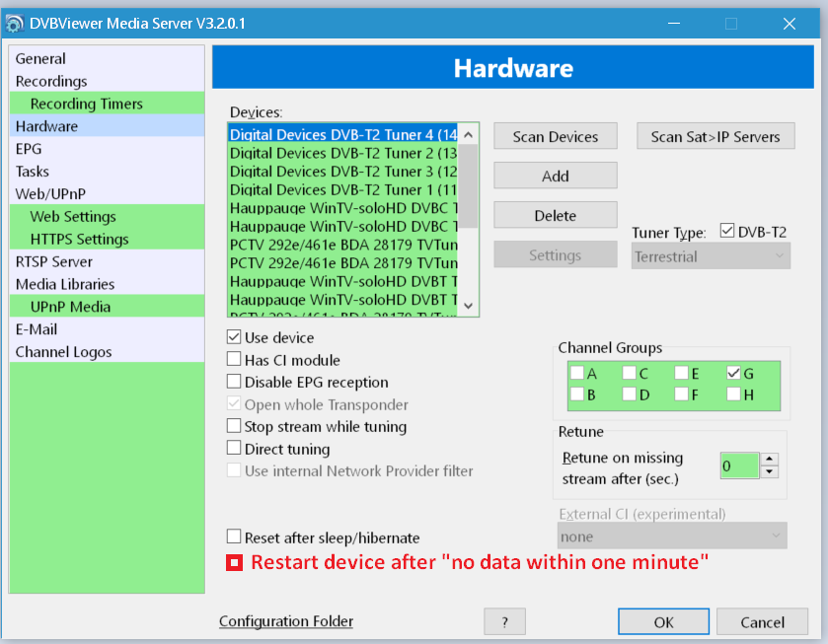This screenshot has height=644, width=828.
Task: Click the Scan Sat>IP Servers button
Action: (715, 137)
